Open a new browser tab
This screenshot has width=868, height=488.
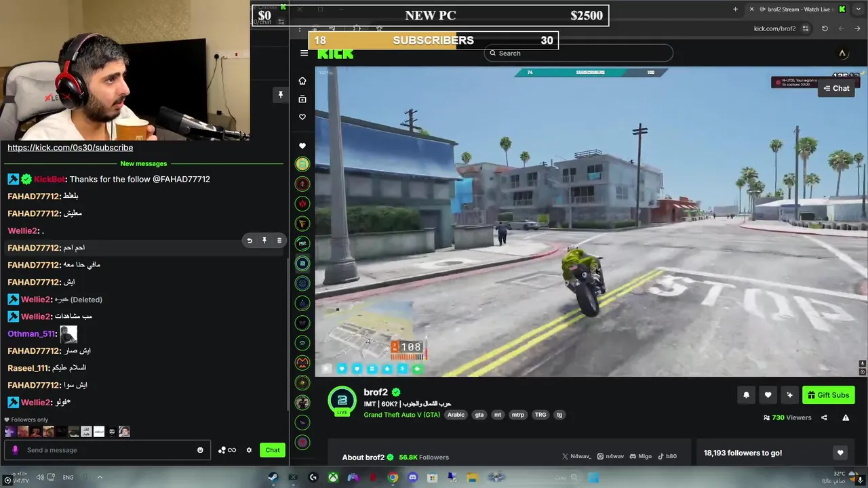pos(735,9)
